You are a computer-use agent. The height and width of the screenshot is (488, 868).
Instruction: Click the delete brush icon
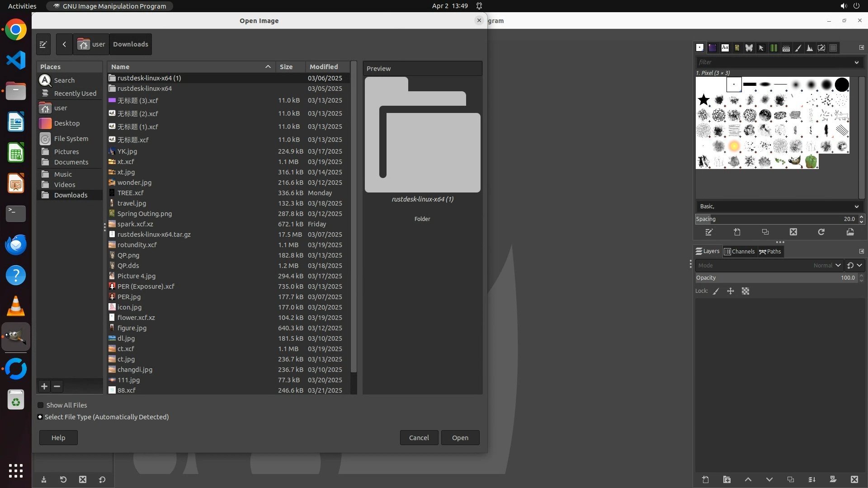[x=793, y=232]
